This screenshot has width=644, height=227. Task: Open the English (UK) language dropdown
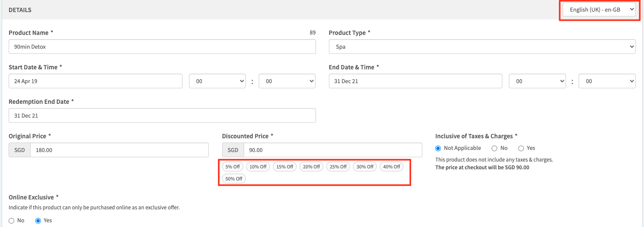coord(599,9)
